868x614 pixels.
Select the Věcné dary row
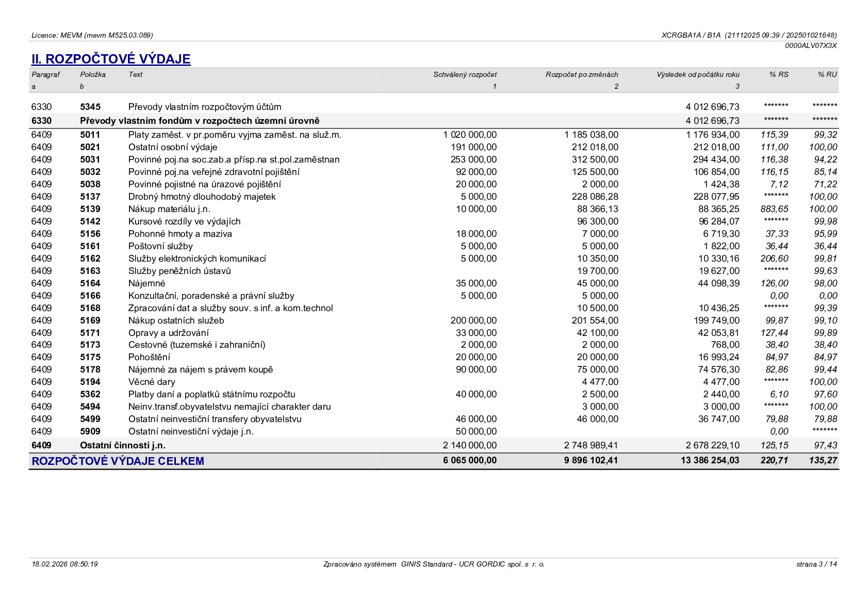pos(434,382)
